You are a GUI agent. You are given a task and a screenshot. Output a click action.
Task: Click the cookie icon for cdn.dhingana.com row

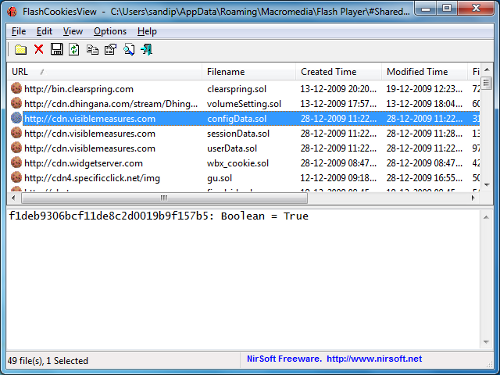pos(16,103)
